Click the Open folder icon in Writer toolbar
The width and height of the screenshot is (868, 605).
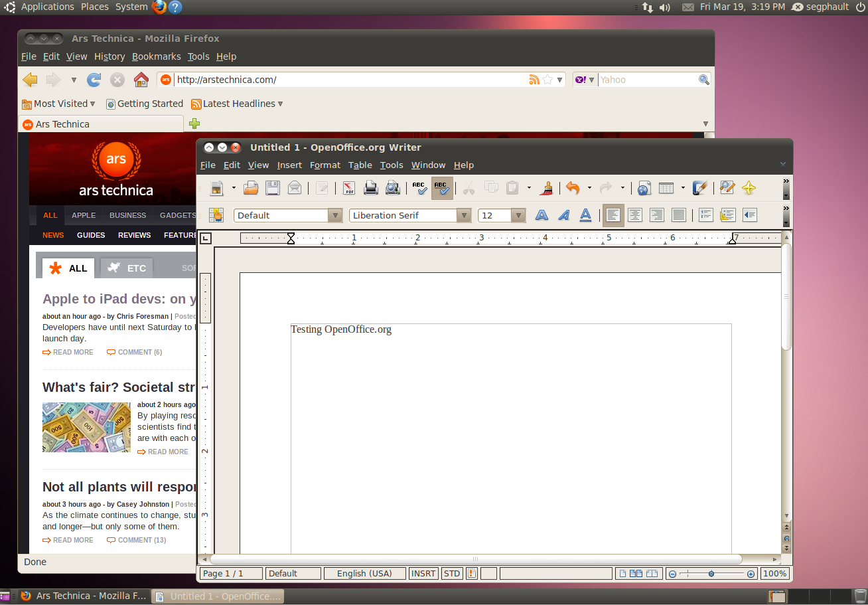pyautogui.click(x=251, y=189)
